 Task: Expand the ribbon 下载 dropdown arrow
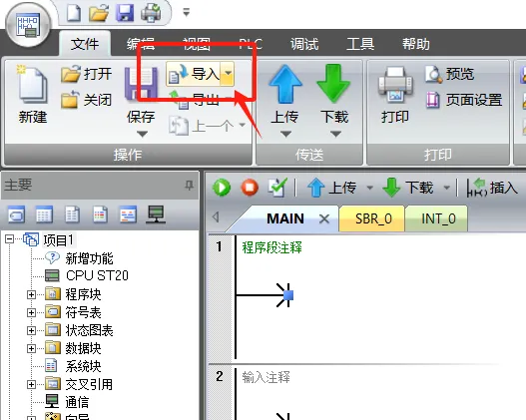[x=335, y=135]
